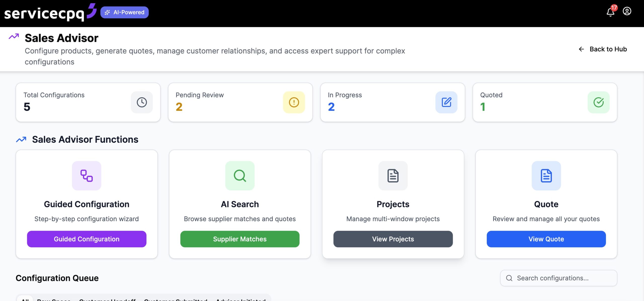Image resolution: width=644 pixels, height=301 pixels.
Task: Click the Guided Configuration wizard icon
Action: tap(87, 176)
